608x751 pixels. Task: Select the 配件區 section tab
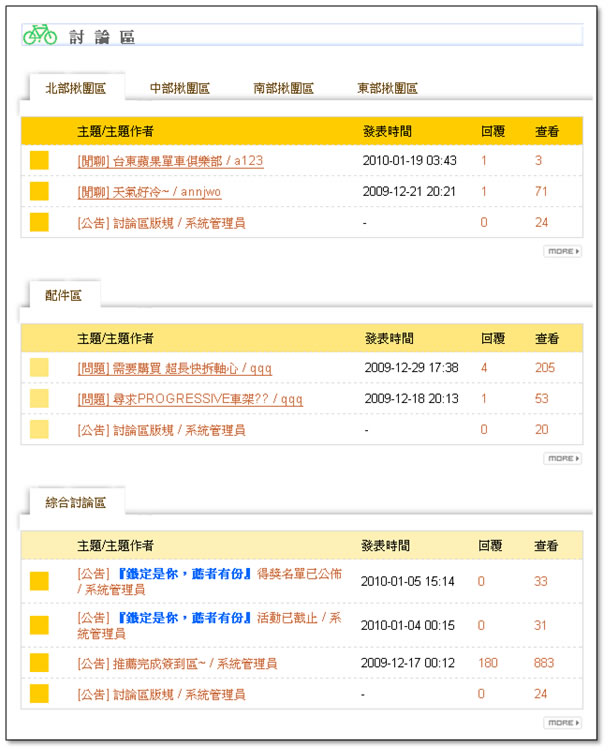pos(63,295)
